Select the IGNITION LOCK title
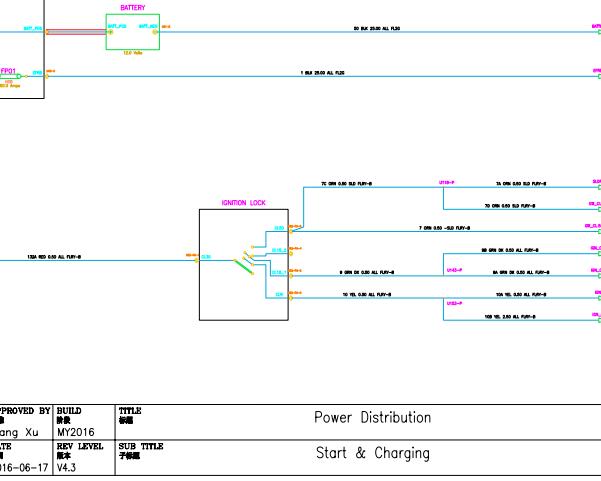Screen dimensions: 601x481 (243, 203)
